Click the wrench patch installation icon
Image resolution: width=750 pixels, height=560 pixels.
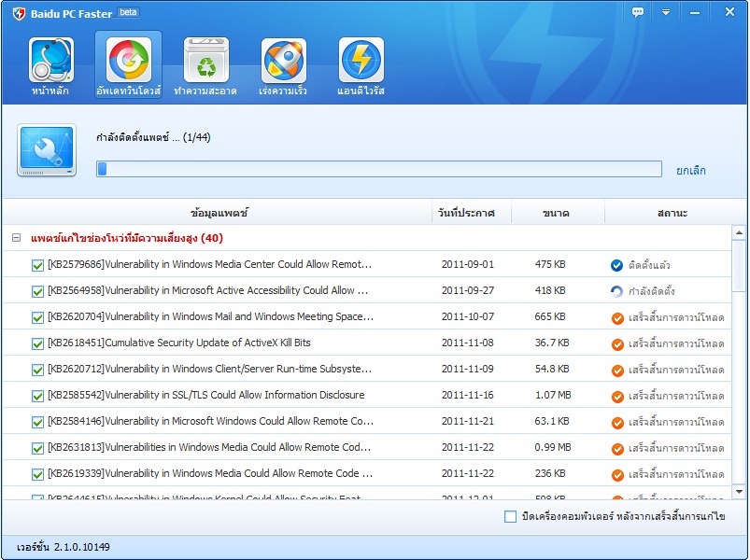pos(46,150)
